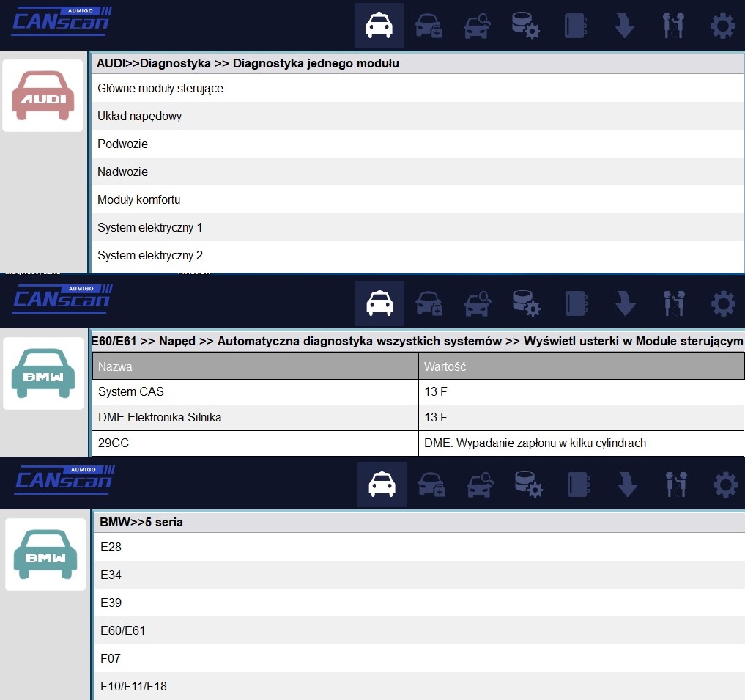Click BMW car thumbnail beside fault table
The height and width of the screenshot is (700, 745).
pos(43,373)
